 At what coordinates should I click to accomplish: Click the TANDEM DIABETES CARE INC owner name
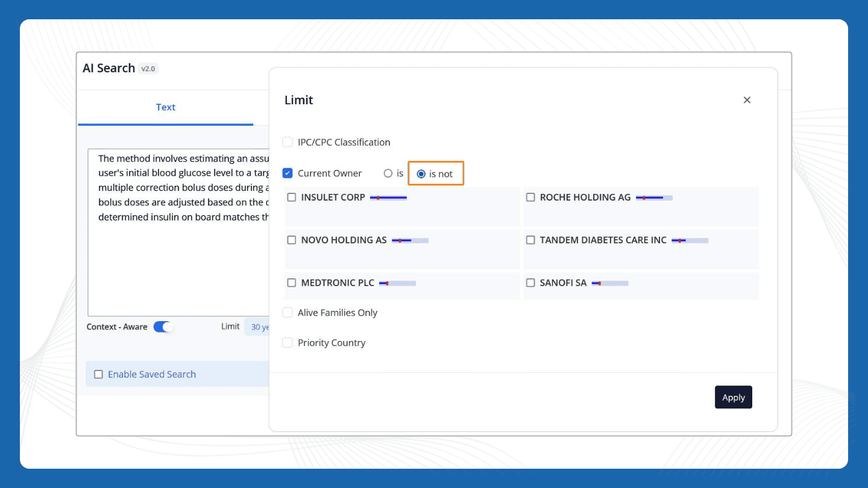point(603,240)
